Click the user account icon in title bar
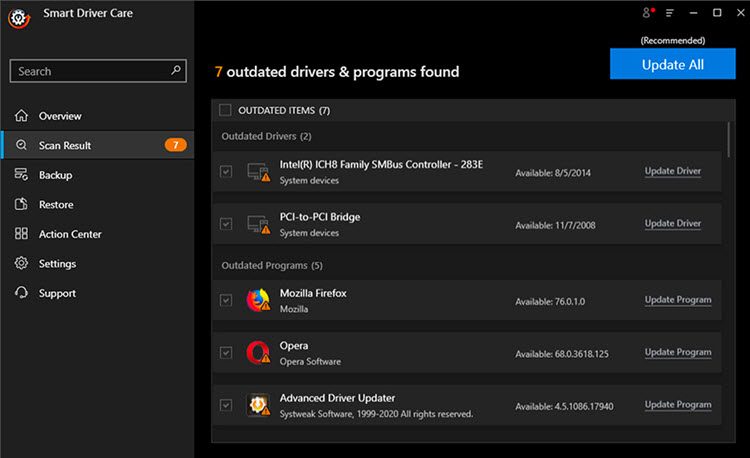 pos(647,13)
